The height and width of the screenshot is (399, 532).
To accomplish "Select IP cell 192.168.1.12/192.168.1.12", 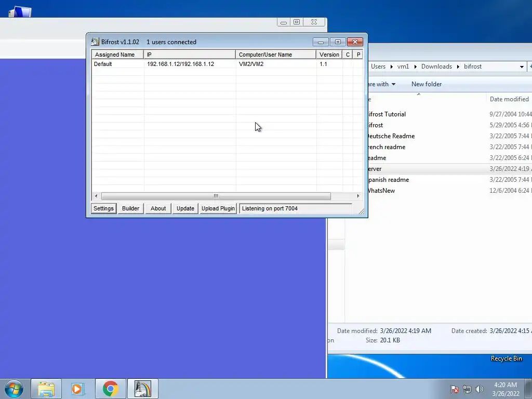I will 180,64.
